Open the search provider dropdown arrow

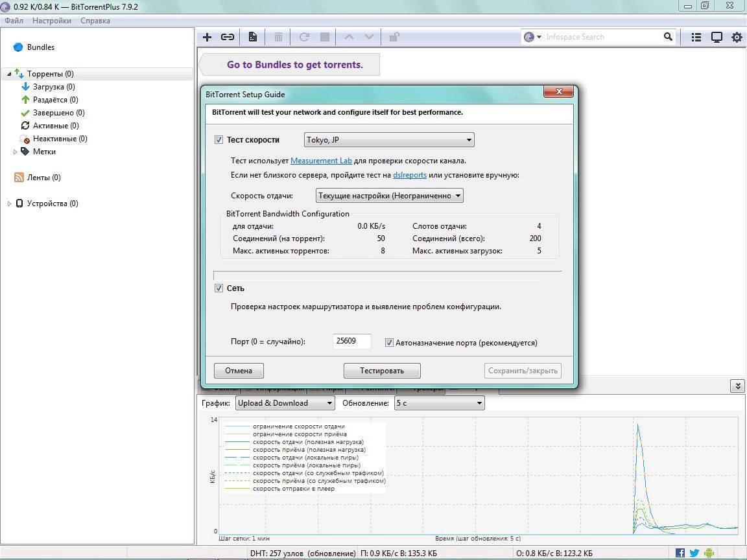pyautogui.click(x=539, y=37)
